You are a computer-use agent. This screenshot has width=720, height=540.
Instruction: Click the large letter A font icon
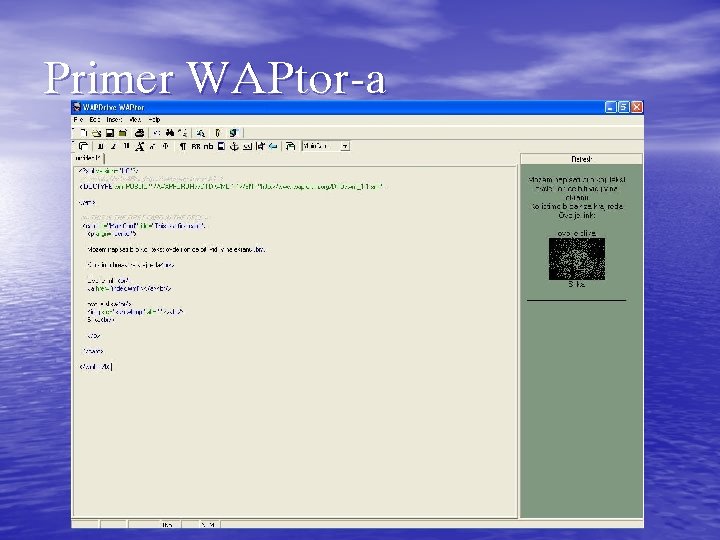(x=140, y=146)
